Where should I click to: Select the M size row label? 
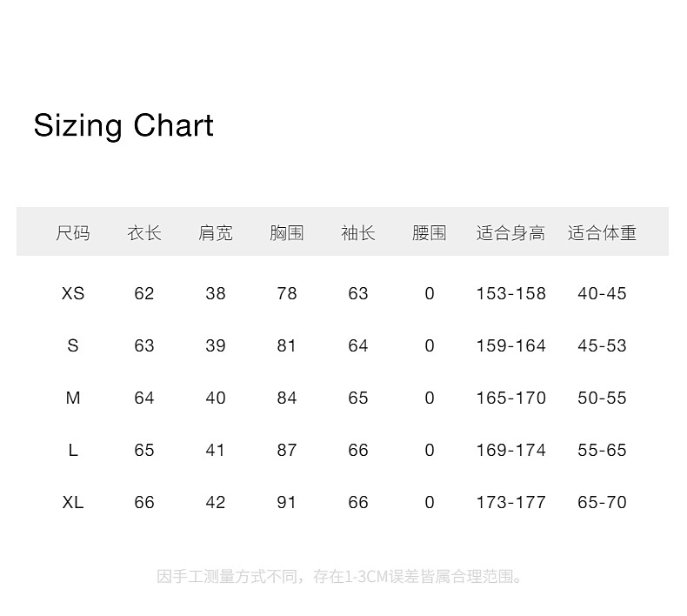[x=73, y=398]
